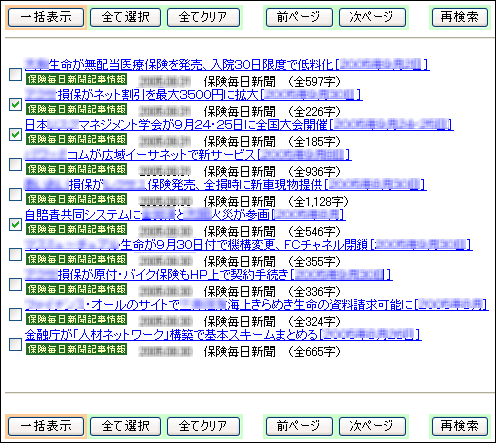Open article on 金融庁 人材ネットワーク構築

(223, 335)
